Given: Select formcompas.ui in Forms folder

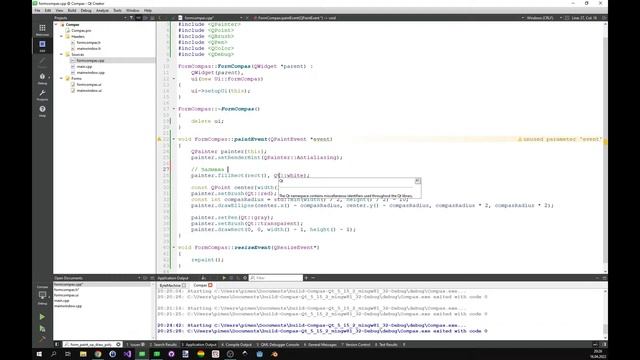Looking at the screenshot, I should [x=89, y=84].
